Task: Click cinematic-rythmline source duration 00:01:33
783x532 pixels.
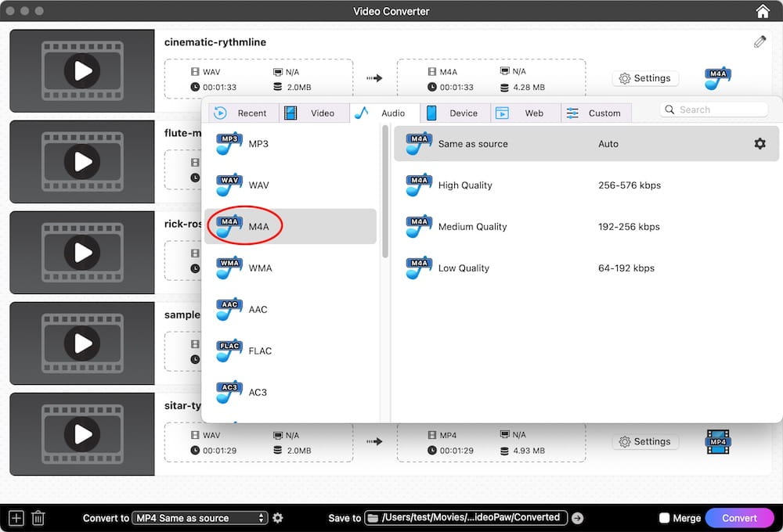Action: point(220,88)
